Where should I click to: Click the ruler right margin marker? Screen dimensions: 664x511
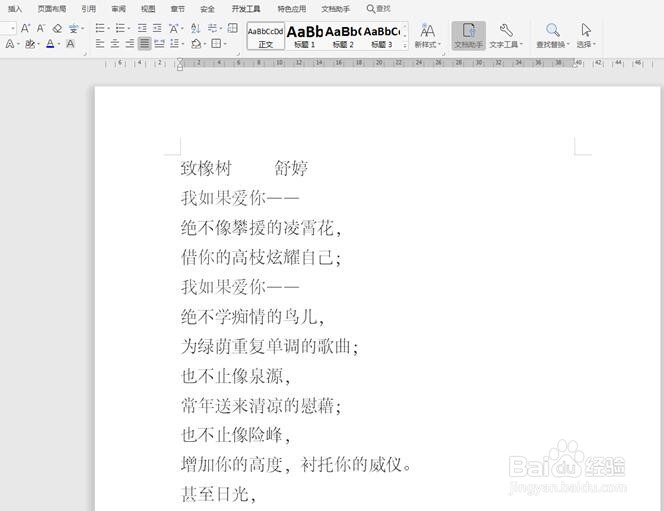[x=576, y=64]
